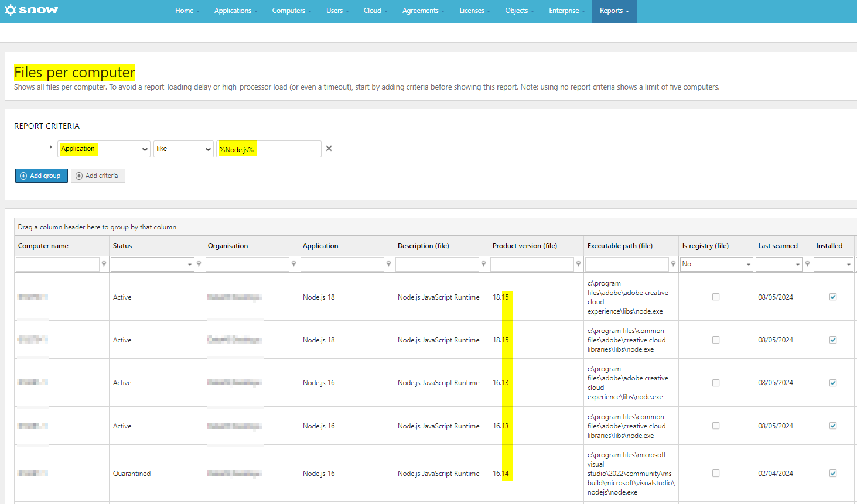Open the filter icon for Description (file) column
The height and width of the screenshot is (504, 857).
[484, 265]
